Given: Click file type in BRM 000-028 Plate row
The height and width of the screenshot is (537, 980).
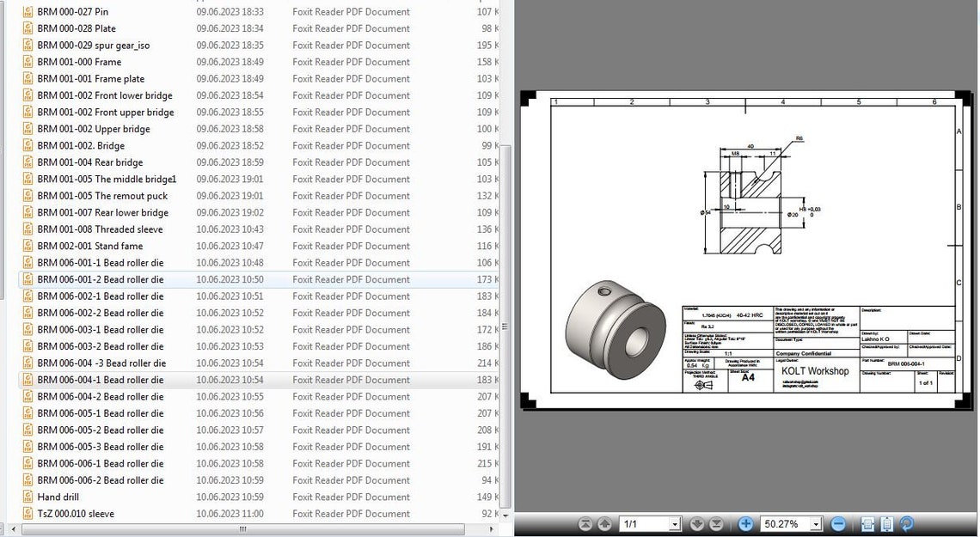Looking at the screenshot, I should pos(352,28).
